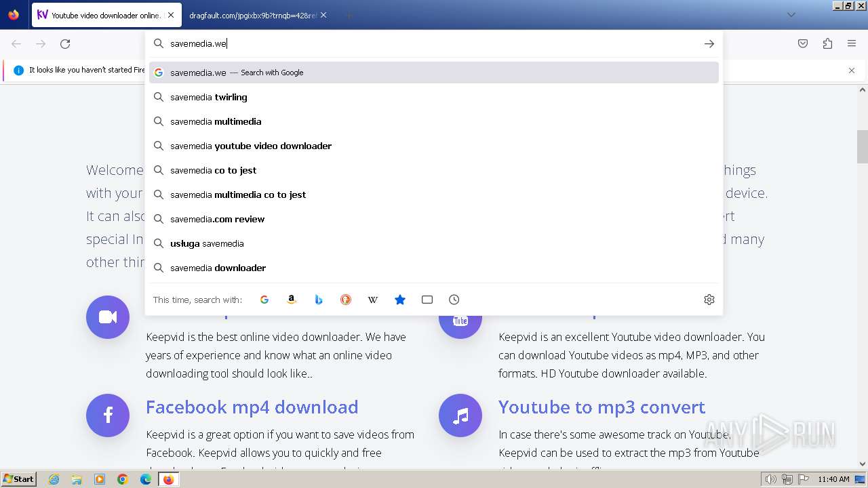Open Facebook mp4 download link

click(x=252, y=407)
